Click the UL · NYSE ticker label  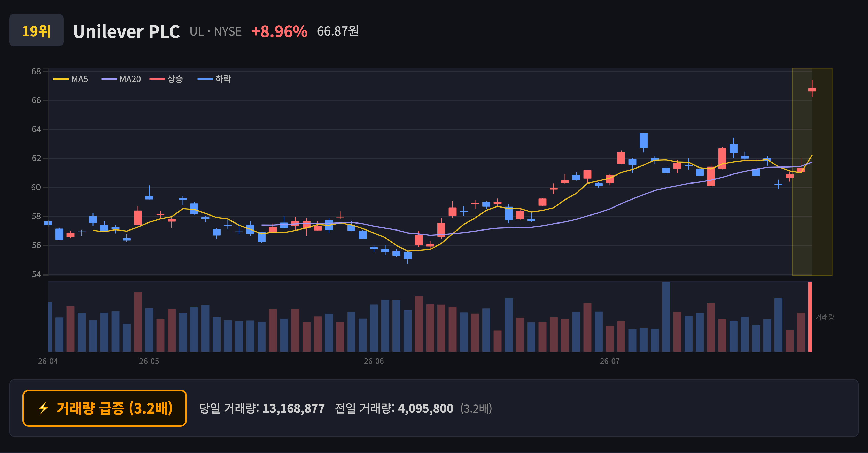[216, 32]
